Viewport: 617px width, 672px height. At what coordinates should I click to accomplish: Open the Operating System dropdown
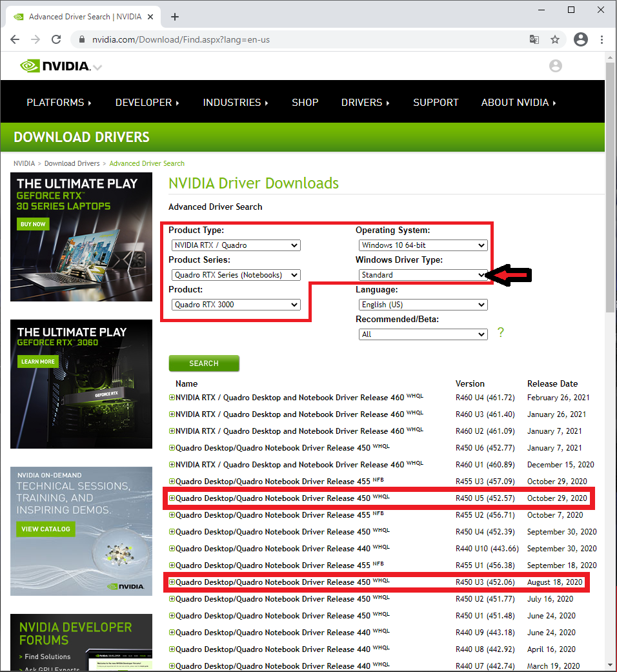coord(423,245)
